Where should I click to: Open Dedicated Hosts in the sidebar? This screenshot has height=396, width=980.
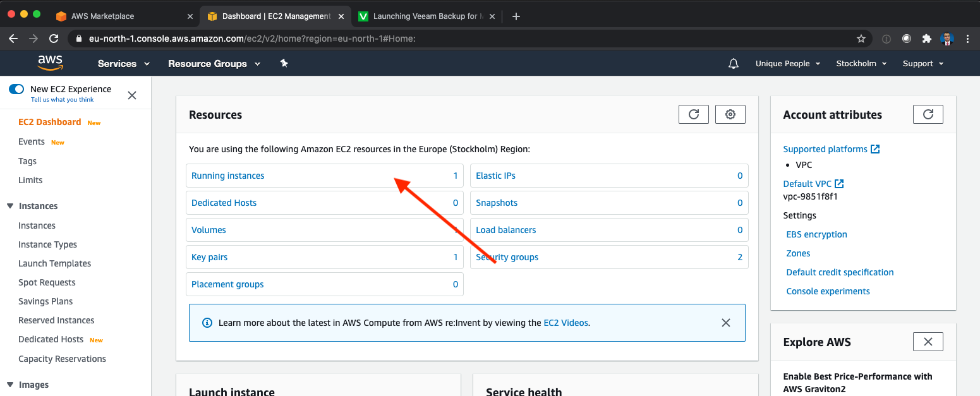click(x=51, y=339)
